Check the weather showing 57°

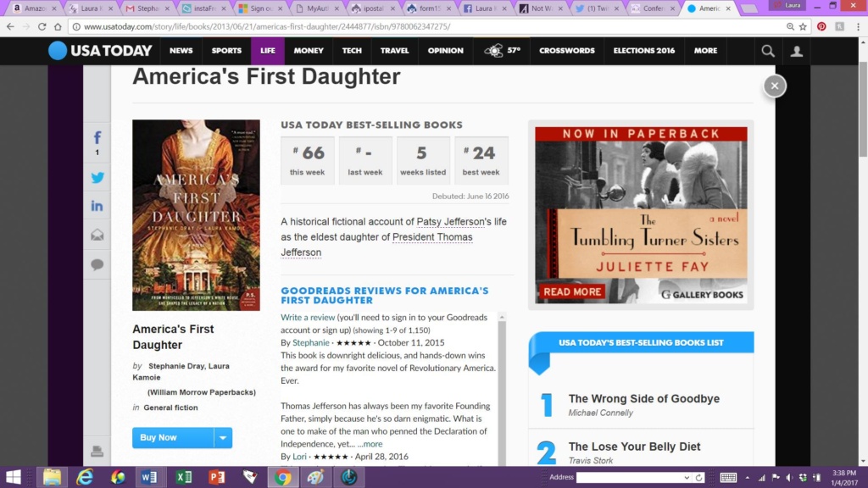point(502,50)
